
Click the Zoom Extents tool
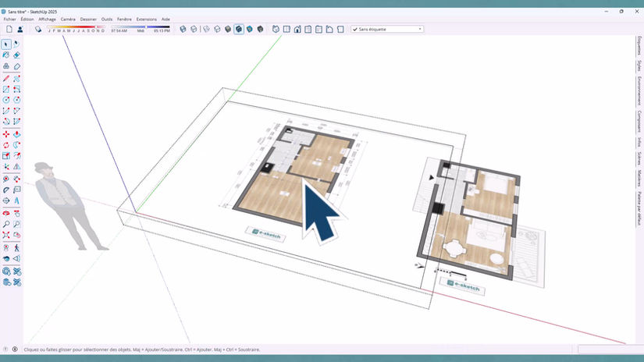click(x=6, y=235)
